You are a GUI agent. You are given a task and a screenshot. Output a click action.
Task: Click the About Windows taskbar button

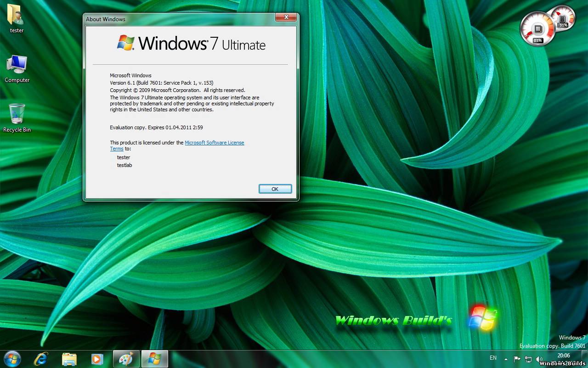pos(155,359)
